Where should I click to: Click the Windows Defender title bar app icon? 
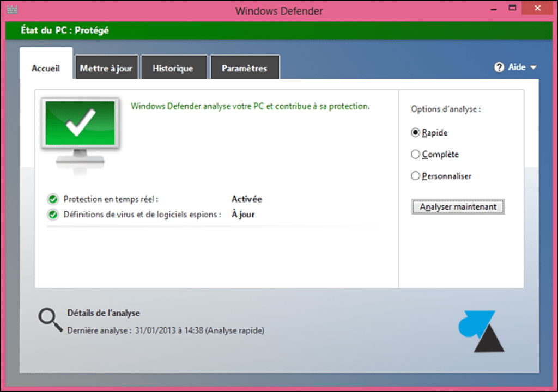12,10
